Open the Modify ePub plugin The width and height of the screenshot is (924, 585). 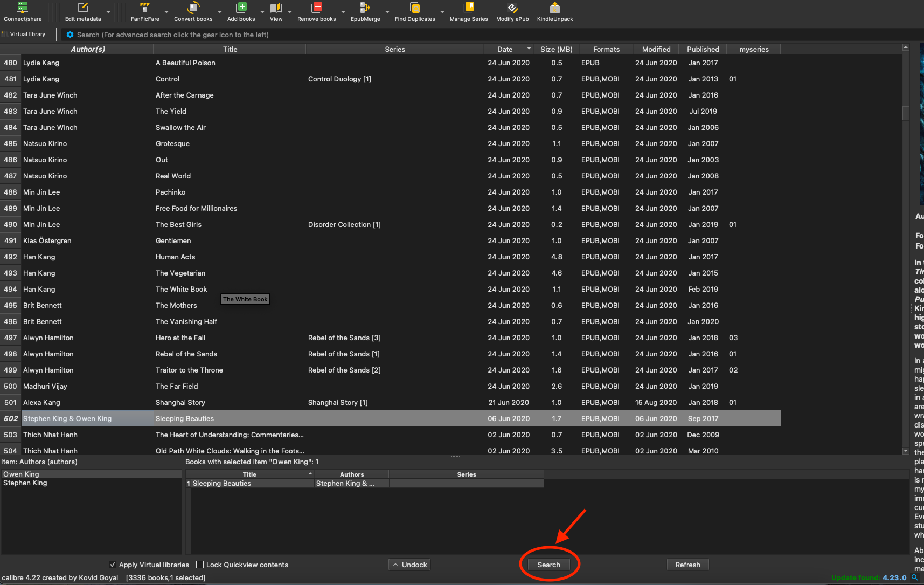tap(512, 12)
